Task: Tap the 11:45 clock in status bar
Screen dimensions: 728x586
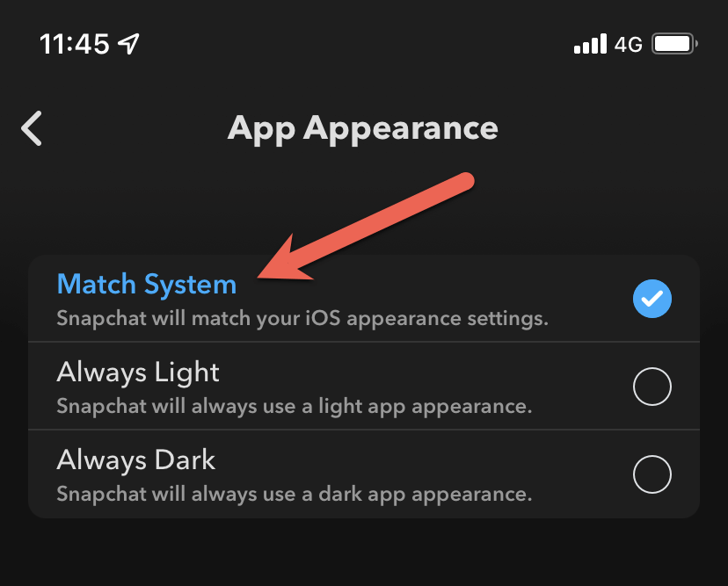Action: pos(74,44)
